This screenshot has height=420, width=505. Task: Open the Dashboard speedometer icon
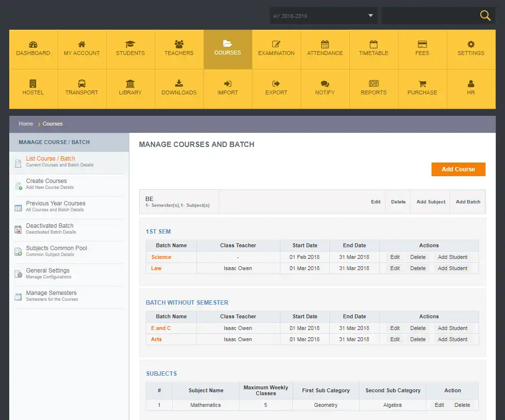coord(33,44)
